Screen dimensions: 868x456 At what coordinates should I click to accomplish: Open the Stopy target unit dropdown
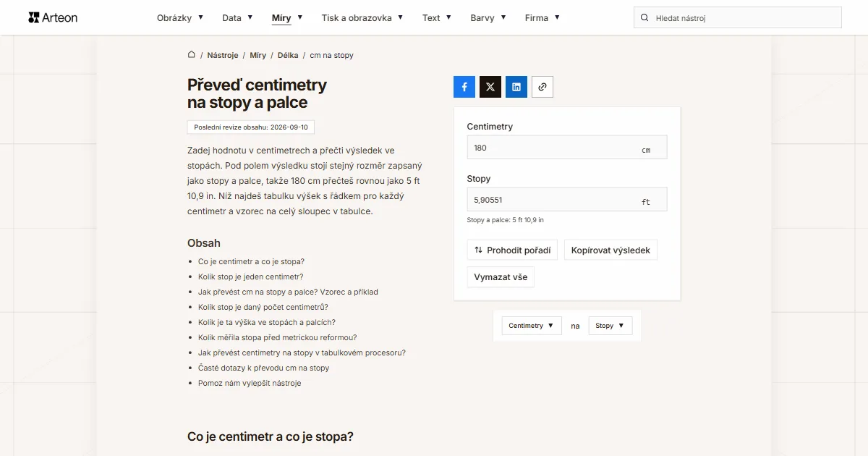pos(610,326)
